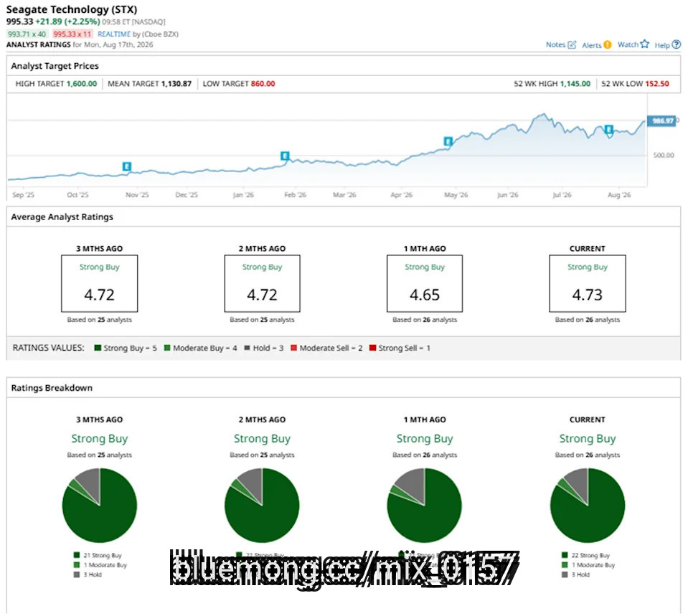This screenshot has height=616, width=688.
Task: Click the Moderate Buy = 4 legend swatch
Action: (x=167, y=348)
